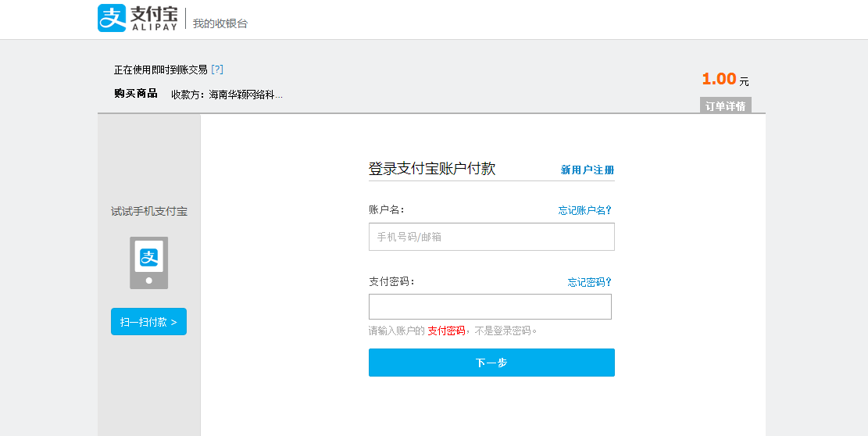Image resolution: width=868 pixels, height=436 pixels.
Task: Click the red 支付密码 hint text
Action: (x=446, y=331)
